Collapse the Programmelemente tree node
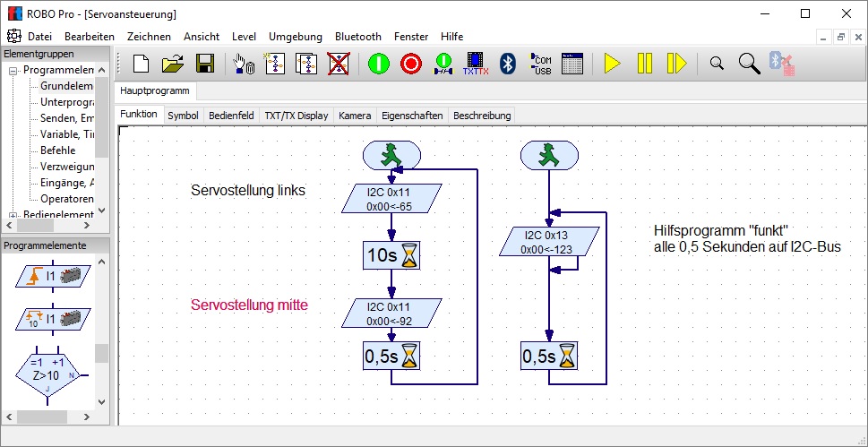 coord(13,71)
